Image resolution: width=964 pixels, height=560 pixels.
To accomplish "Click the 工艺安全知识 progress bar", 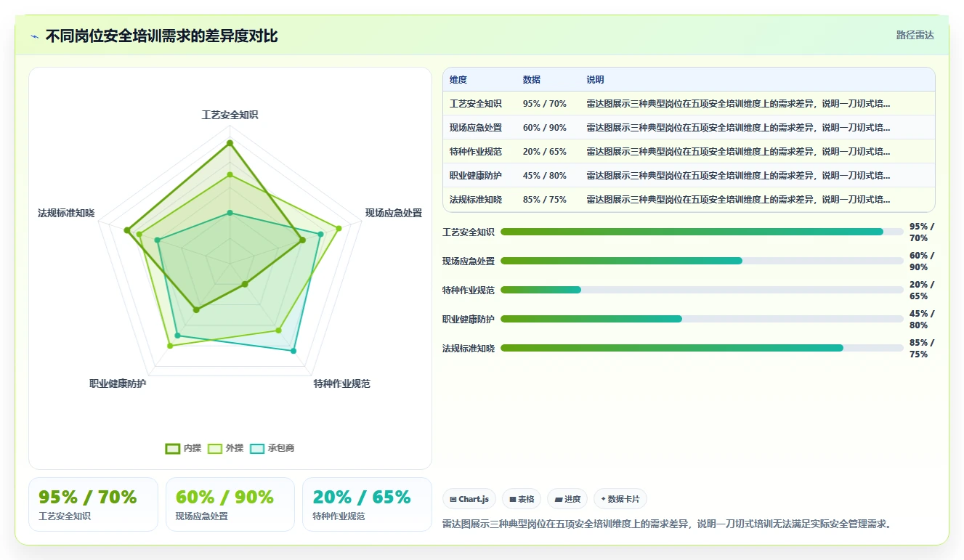I will (702, 232).
